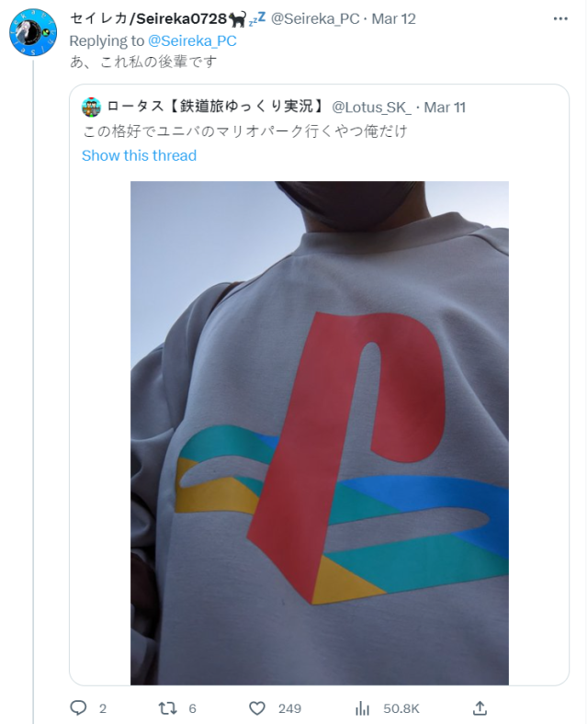Click the reply speech bubble icon
The width and height of the screenshot is (588, 724).
(x=78, y=707)
